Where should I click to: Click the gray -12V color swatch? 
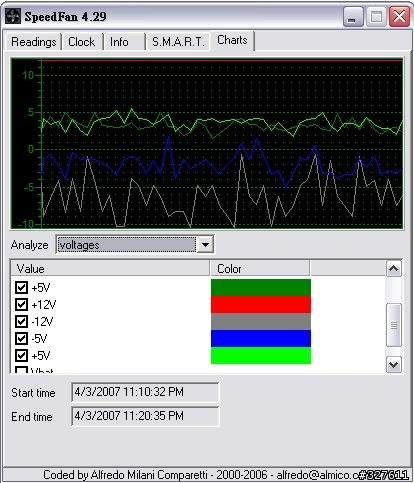[x=261, y=322]
